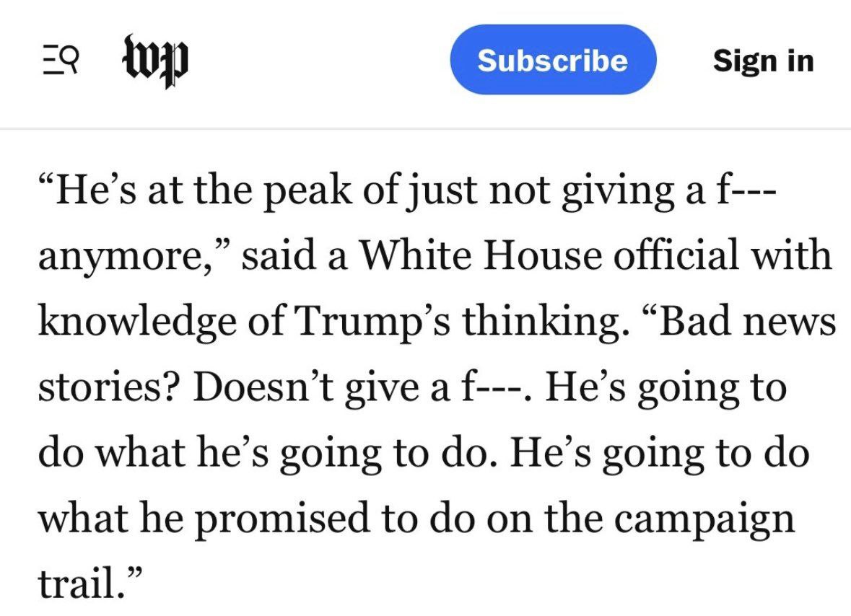Click the word "peak" in the quote
Screen dimensions: 851x616
click(x=307, y=191)
